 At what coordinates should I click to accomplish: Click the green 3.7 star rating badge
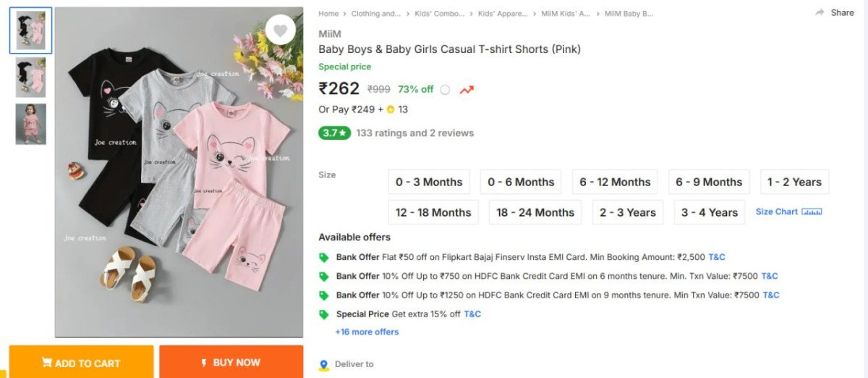pos(334,133)
